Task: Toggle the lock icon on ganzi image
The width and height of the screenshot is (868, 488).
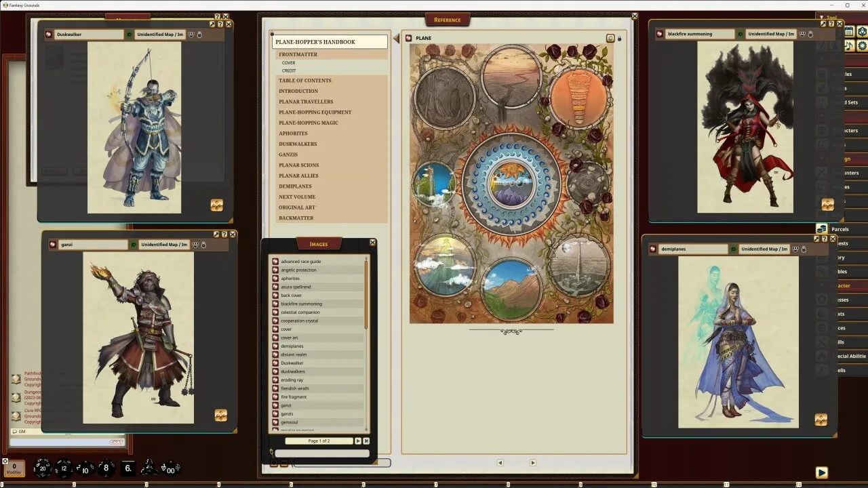Action: pos(204,245)
